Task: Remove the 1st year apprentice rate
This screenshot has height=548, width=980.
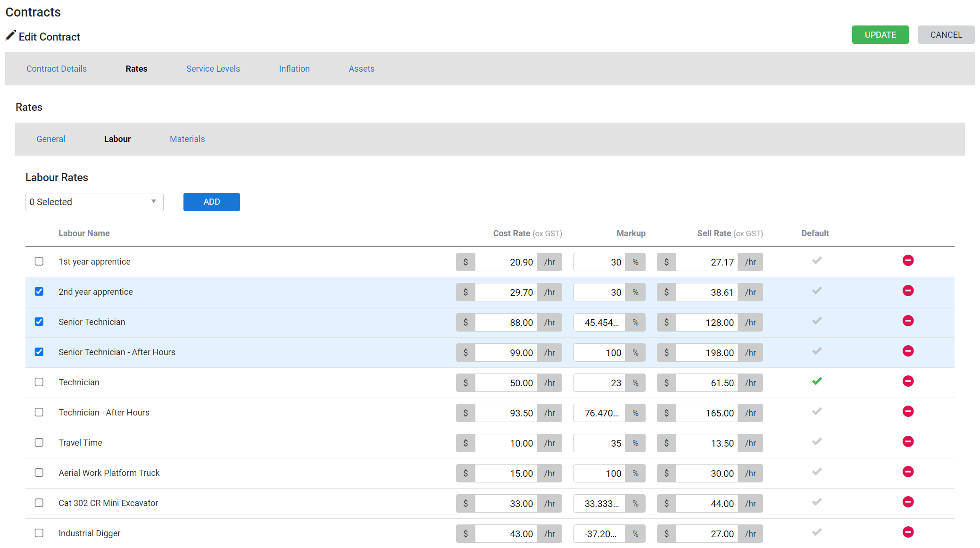Action: pyautogui.click(x=908, y=260)
